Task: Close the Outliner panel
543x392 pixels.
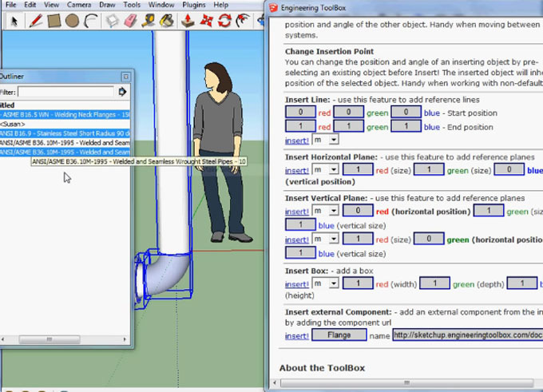Action: 125,77
